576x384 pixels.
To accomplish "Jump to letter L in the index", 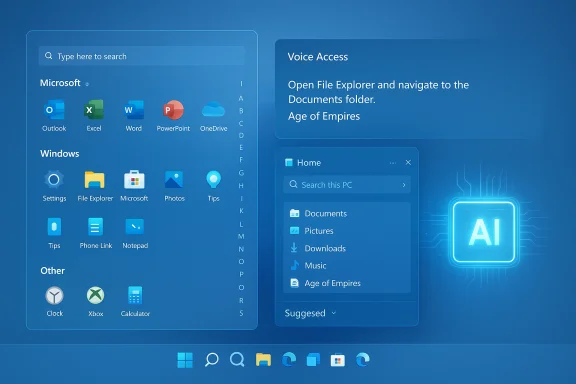I will 241,224.
